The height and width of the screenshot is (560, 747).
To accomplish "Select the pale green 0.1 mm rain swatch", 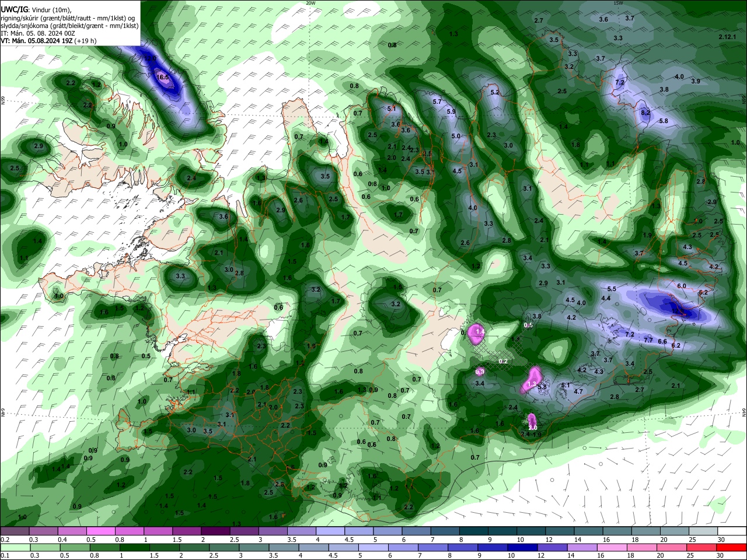I will tap(15, 547).
